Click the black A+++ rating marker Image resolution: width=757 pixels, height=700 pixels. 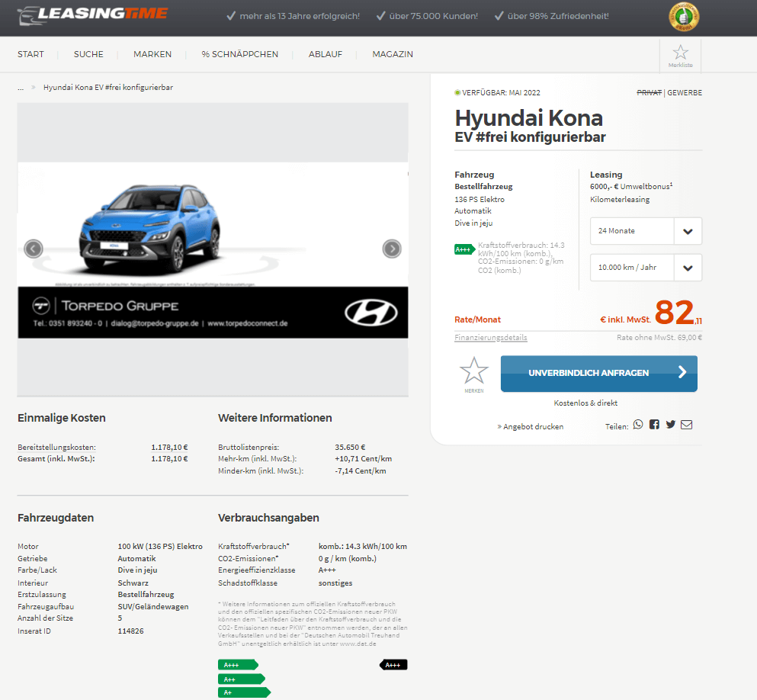pyautogui.click(x=393, y=665)
